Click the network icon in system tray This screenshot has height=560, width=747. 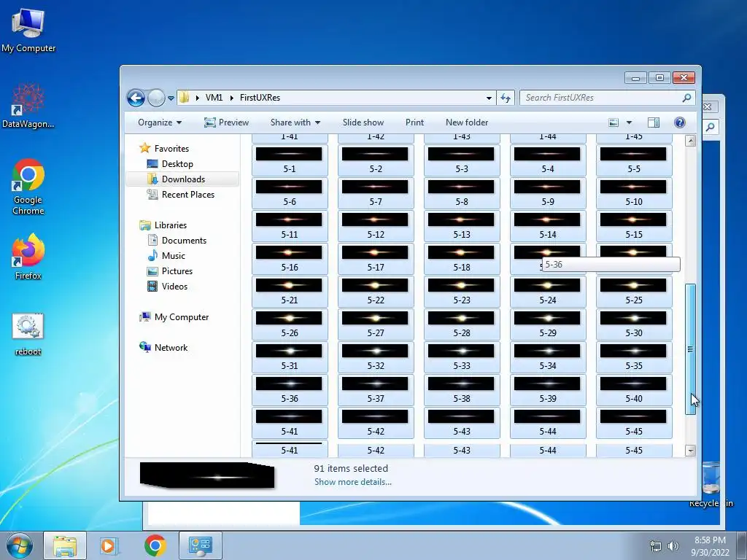click(656, 545)
